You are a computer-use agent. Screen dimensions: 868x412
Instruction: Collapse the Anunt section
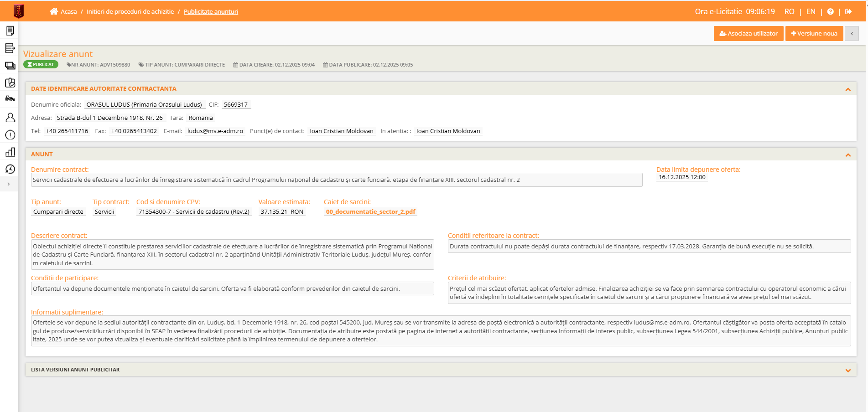[x=848, y=155]
